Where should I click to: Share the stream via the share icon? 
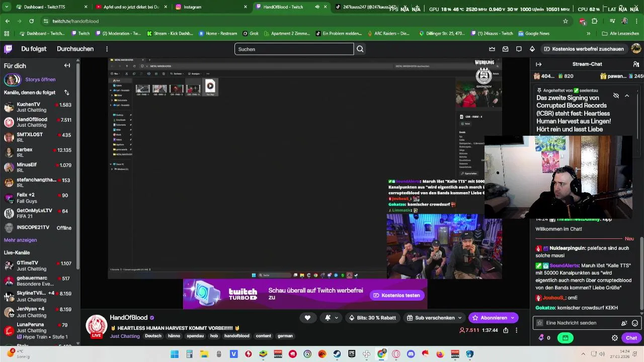pos(506,330)
